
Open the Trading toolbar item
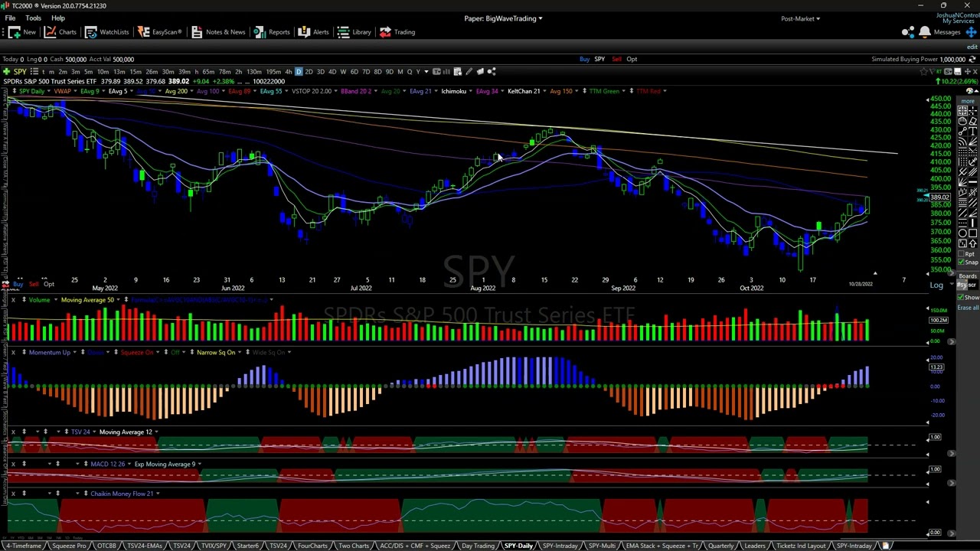pyautogui.click(x=397, y=31)
